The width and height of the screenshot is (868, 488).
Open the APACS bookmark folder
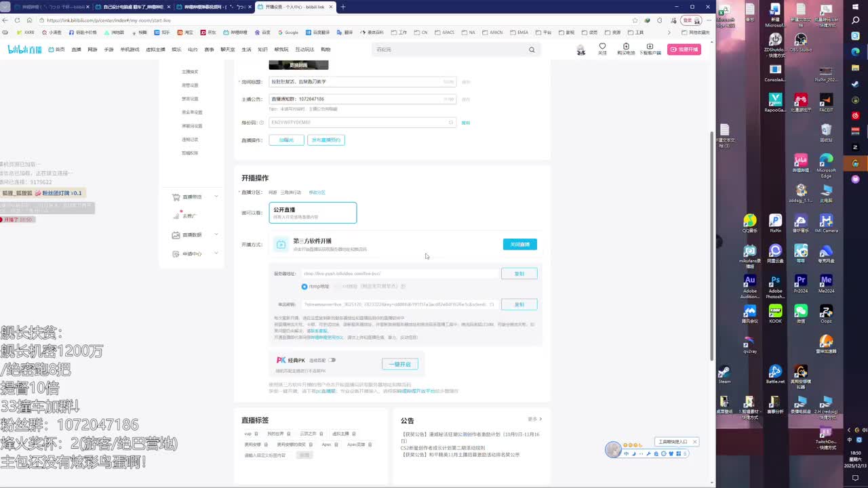[x=445, y=33]
